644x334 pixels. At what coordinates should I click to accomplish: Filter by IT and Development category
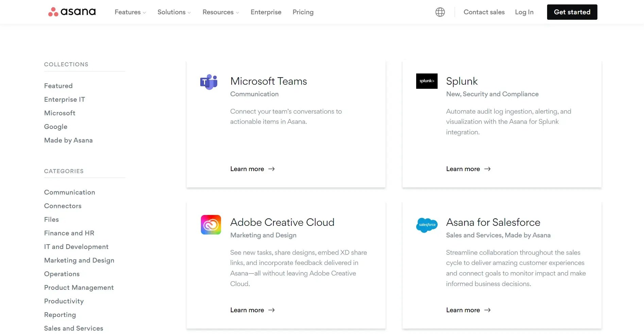pyautogui.click(x=76, y=247)
